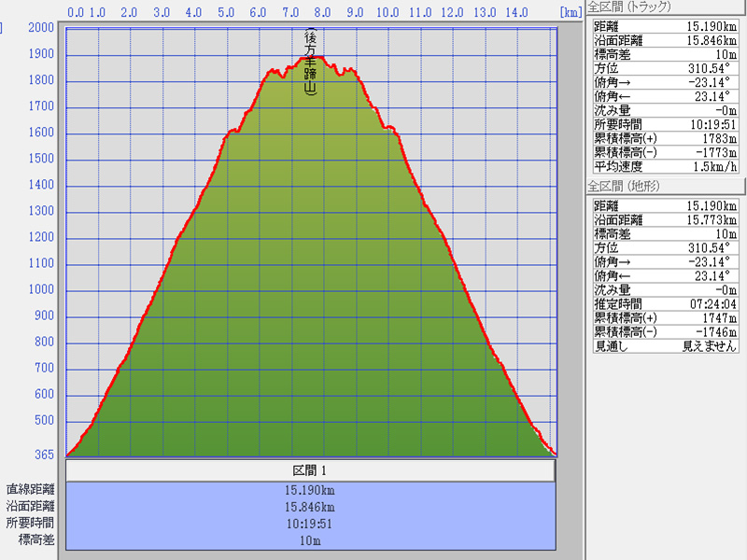747x560 pixels.
Task: Select the 後方羊蹄山 peak label on graph
Action: pyautogui.click(x=311, y=62)
